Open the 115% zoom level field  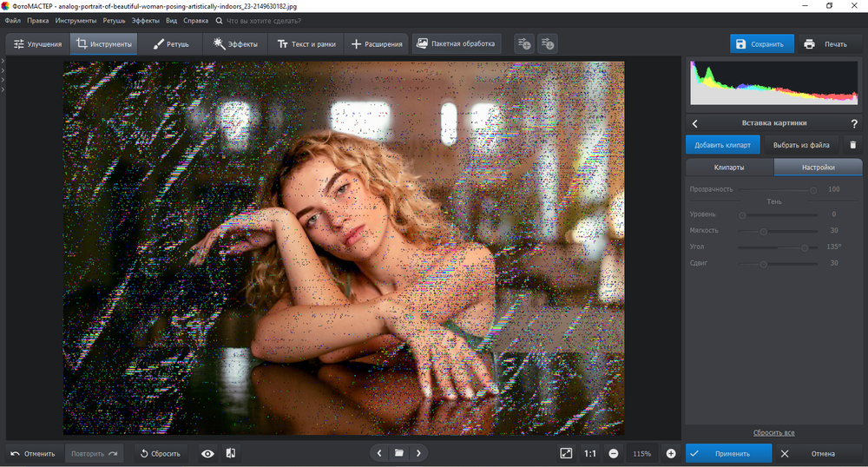tap(641, 453)
